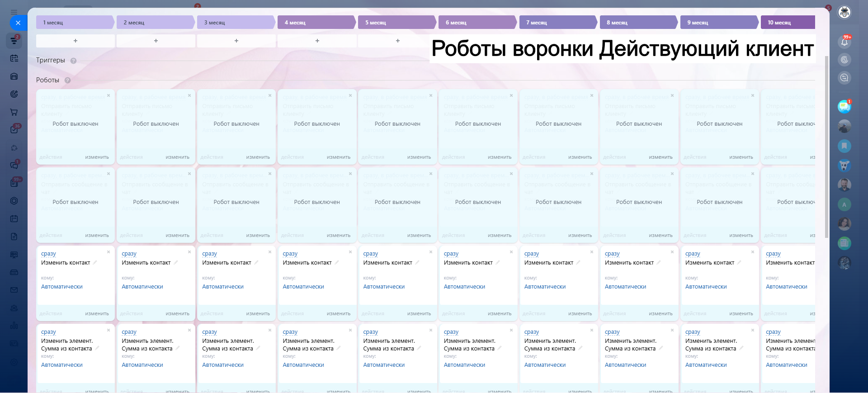Open the hamburger menu at top left
This screenshot has height=393, width=868.
(x=14, y=12)
